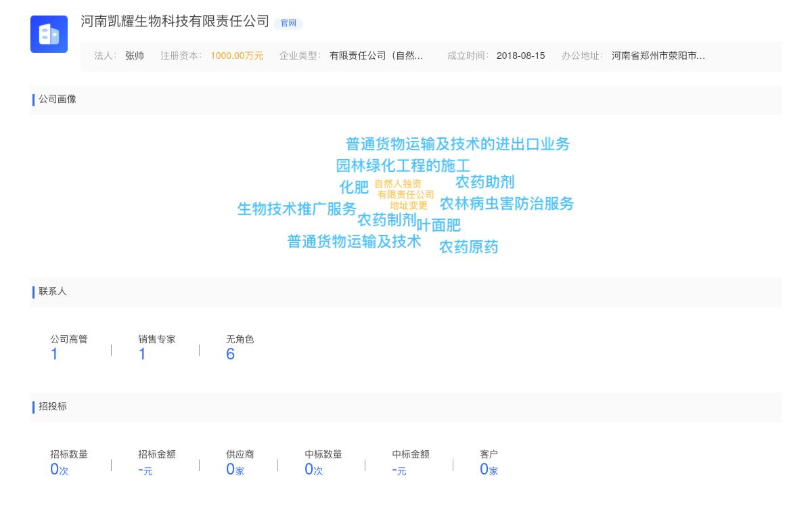Click the 生物技术推广服务 tag
Viewport: 812px width, 509px height.
[296, 209]
